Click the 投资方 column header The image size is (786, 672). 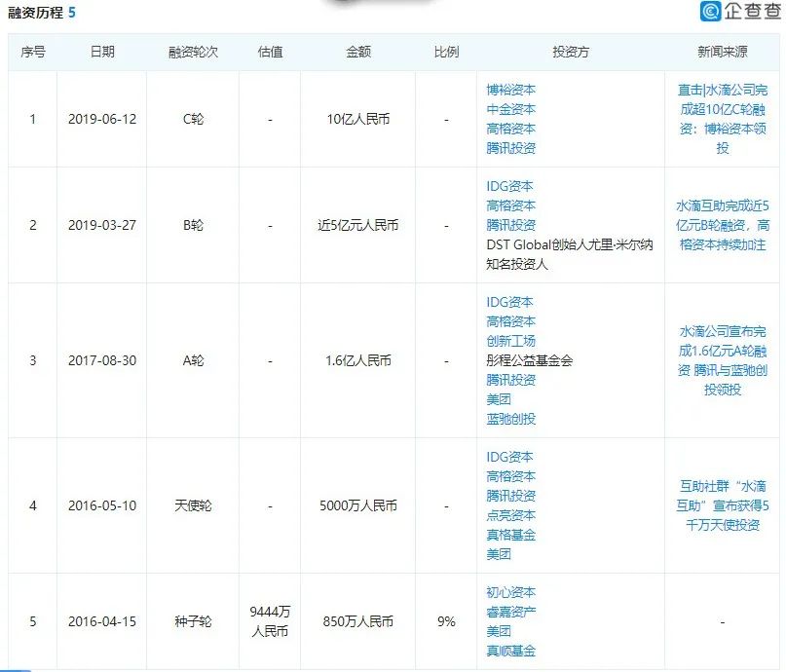[x=571, y=52]
